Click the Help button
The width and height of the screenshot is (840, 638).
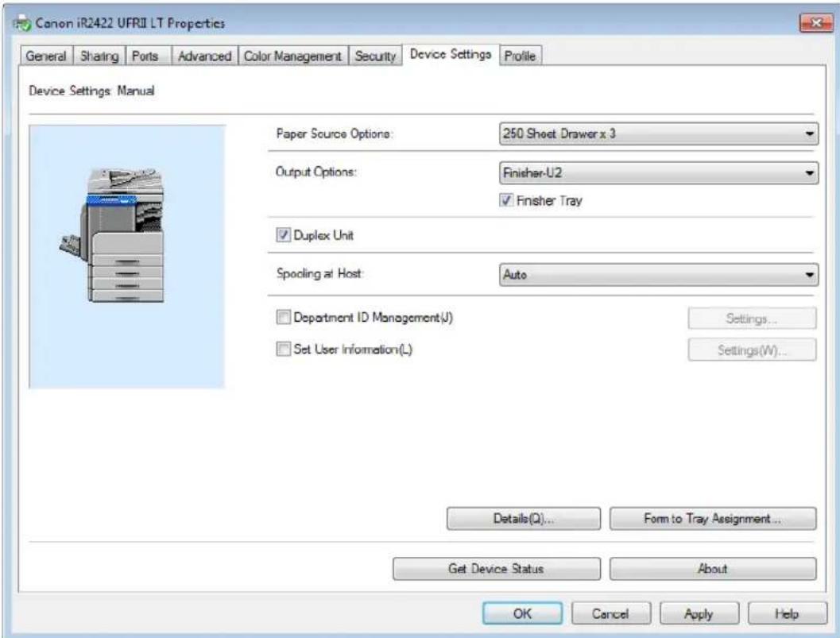[787, 613]
